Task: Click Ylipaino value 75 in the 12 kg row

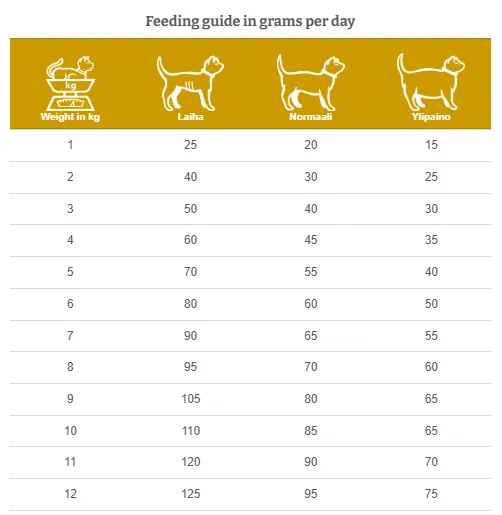Action: [x=431, y=494]
